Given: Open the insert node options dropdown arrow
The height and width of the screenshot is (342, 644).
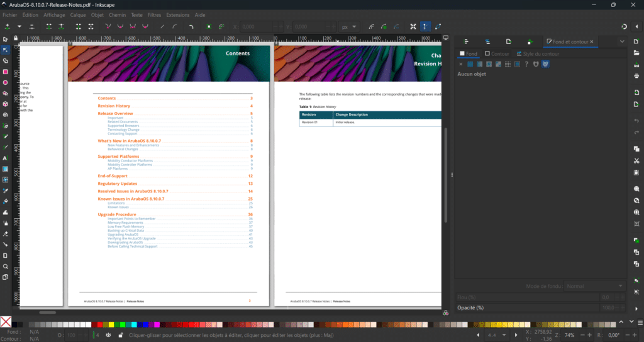Looking at the screenshot, I should [x=19, y=26].
